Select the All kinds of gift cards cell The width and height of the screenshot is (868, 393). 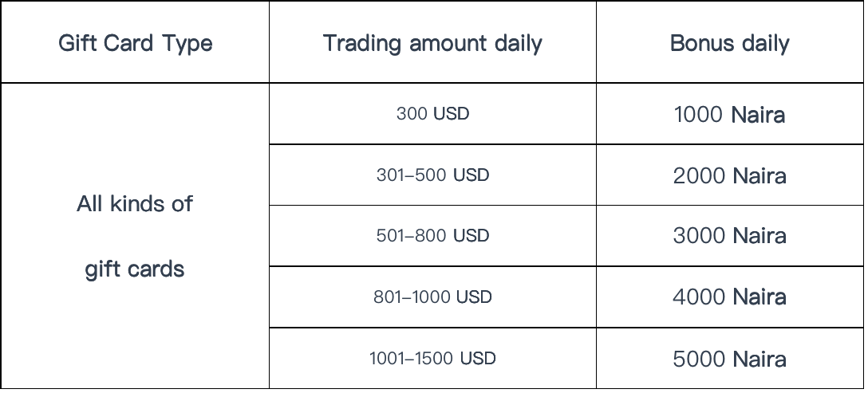(x=135, y=236)
